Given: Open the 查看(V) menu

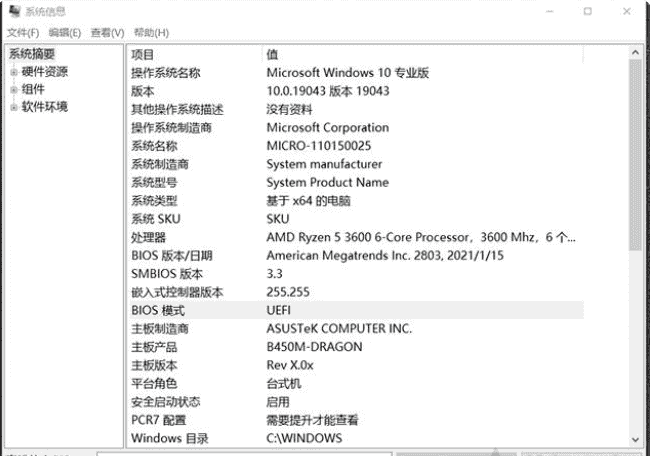Looking at the screenshot, I should [107, 33].
